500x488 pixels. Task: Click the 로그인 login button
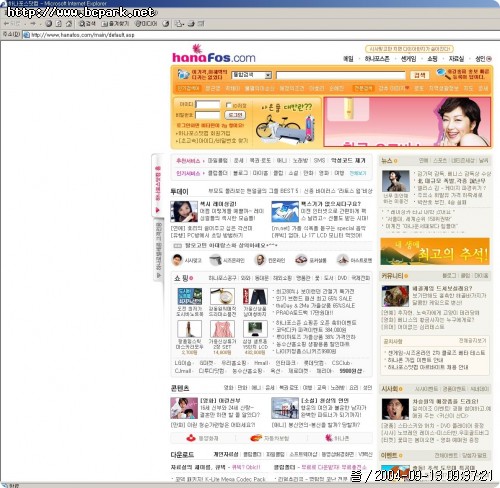click(x=235, y=115)
